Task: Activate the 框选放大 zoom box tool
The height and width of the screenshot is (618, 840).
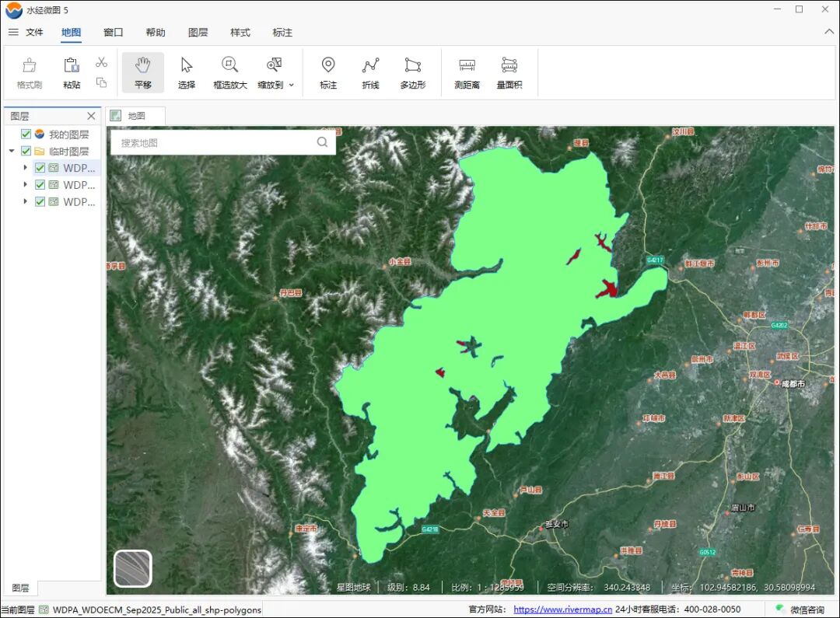Action: tap(229, 72)
